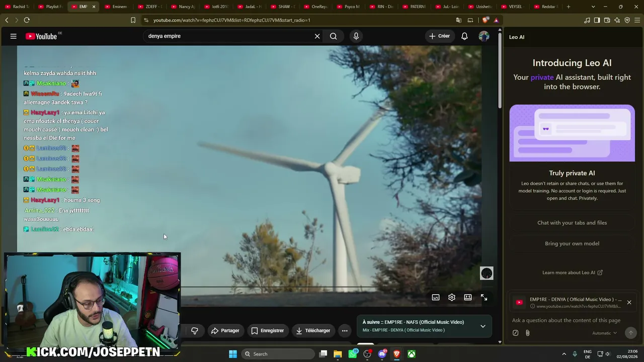Show hidden system tray icons
Screen dimensions: 644x362
(563, 354)
